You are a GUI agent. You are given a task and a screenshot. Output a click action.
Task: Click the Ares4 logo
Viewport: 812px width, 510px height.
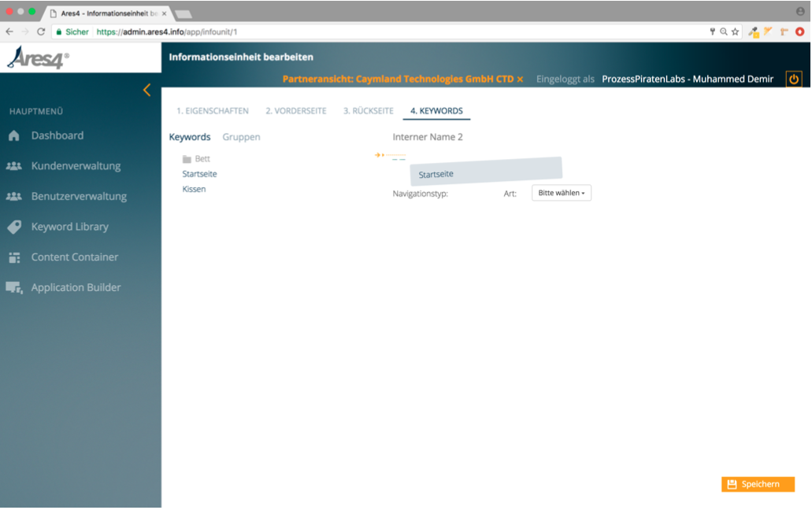pos(38,57)
